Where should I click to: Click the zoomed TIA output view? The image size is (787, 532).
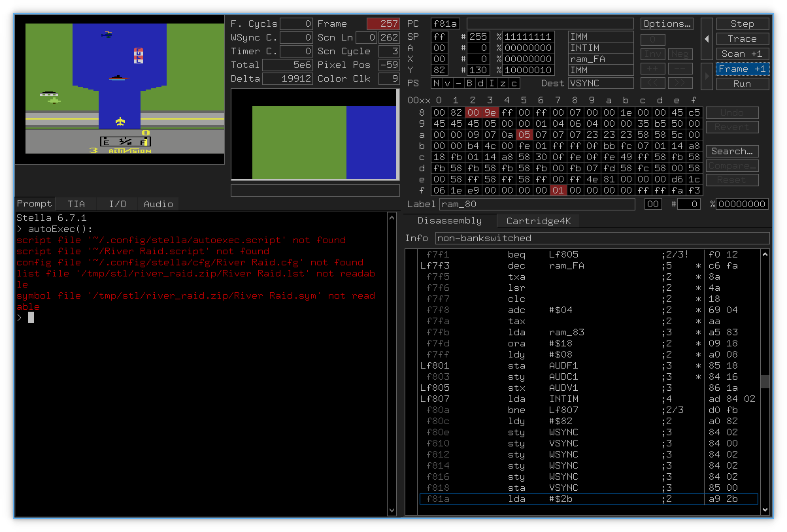pyautogui.click(x=315, y=134)
